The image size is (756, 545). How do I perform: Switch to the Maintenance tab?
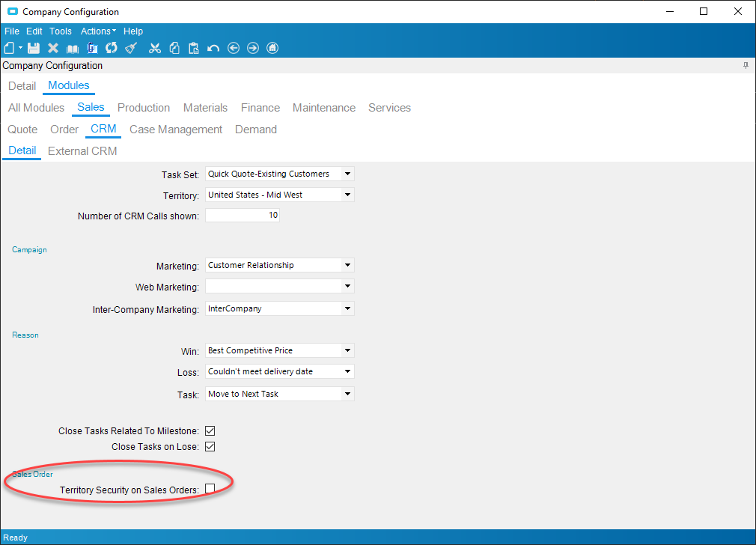[x=324, y=108]
